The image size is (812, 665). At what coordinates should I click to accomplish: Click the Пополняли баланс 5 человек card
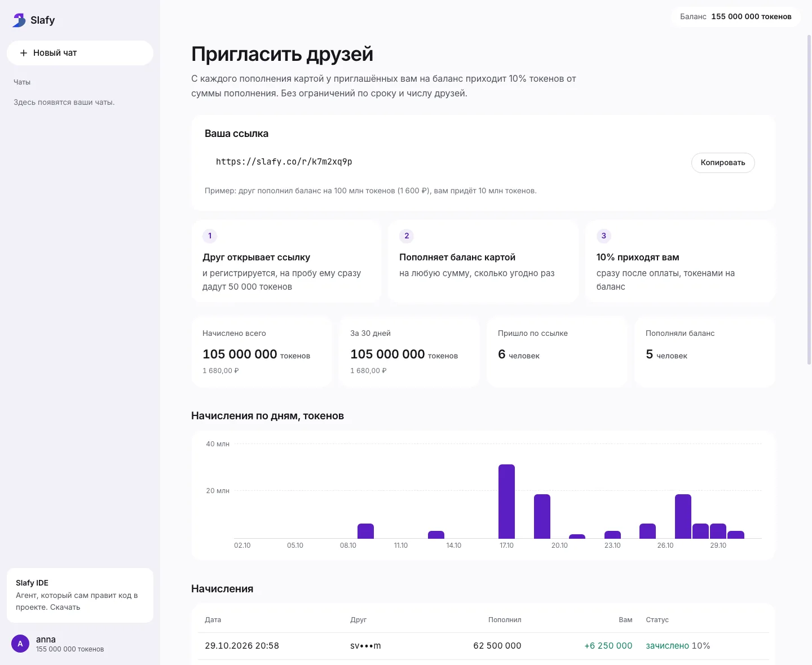point(705,352)
